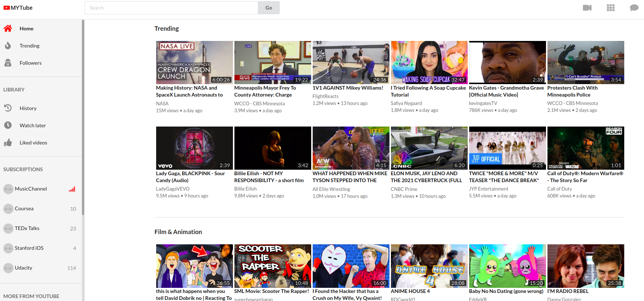The width and height of the screenshot is (644, 301).
Task: Click the Watch later clock icon
Action: click(x=8, y=125)
